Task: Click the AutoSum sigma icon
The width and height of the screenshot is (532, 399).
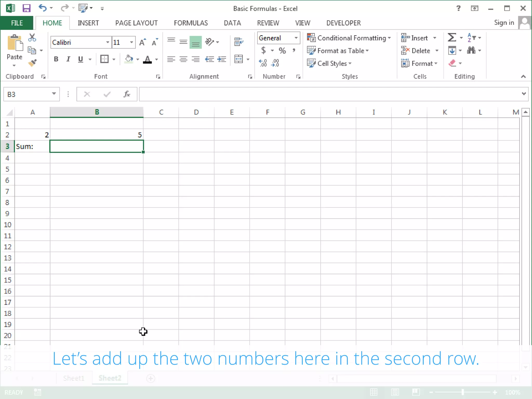Action: pos(452,38)
